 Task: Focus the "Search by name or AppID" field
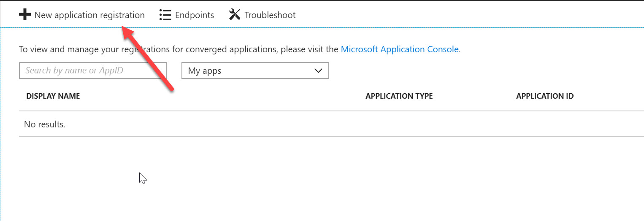tap(93, 70)
